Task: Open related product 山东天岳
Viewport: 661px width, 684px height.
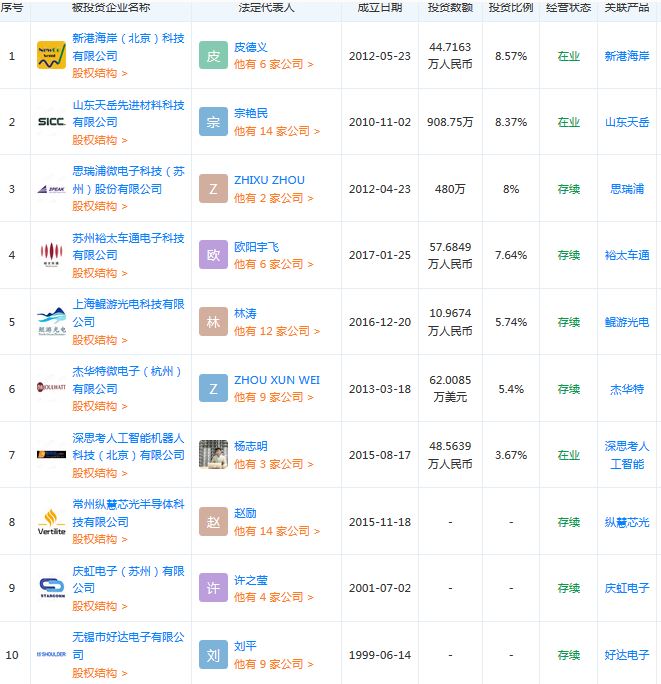Action: coord(627,122)
